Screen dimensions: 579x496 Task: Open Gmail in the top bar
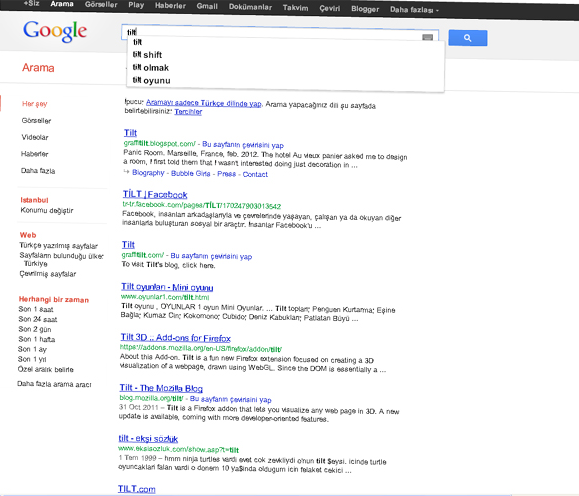tap(207, 6)
